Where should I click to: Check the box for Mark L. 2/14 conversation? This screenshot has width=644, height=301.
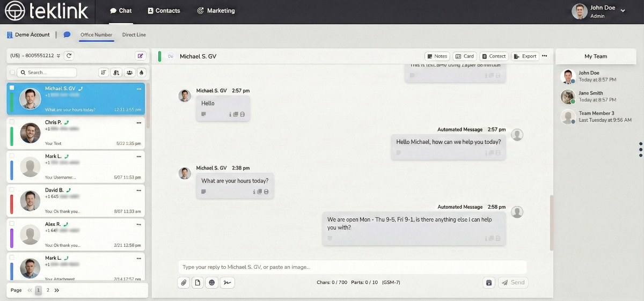12,257
